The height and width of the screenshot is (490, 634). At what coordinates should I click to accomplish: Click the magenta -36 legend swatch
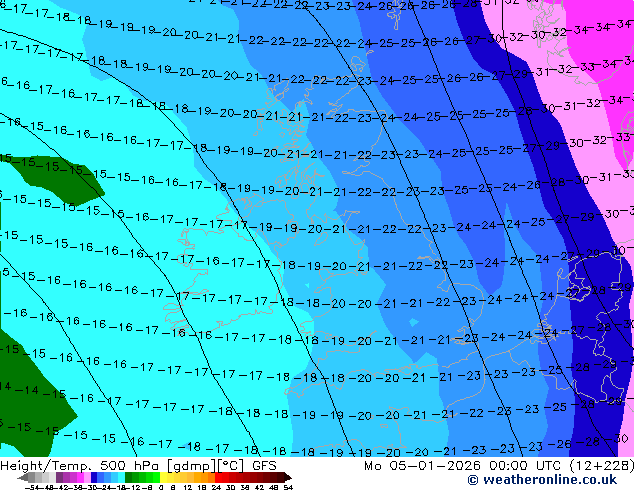pos(80,477)
